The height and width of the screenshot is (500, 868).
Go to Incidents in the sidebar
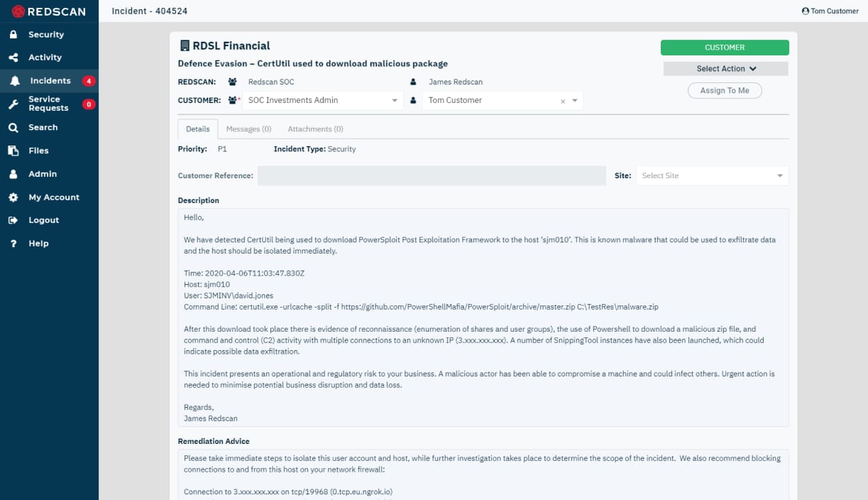pos(50,81)
